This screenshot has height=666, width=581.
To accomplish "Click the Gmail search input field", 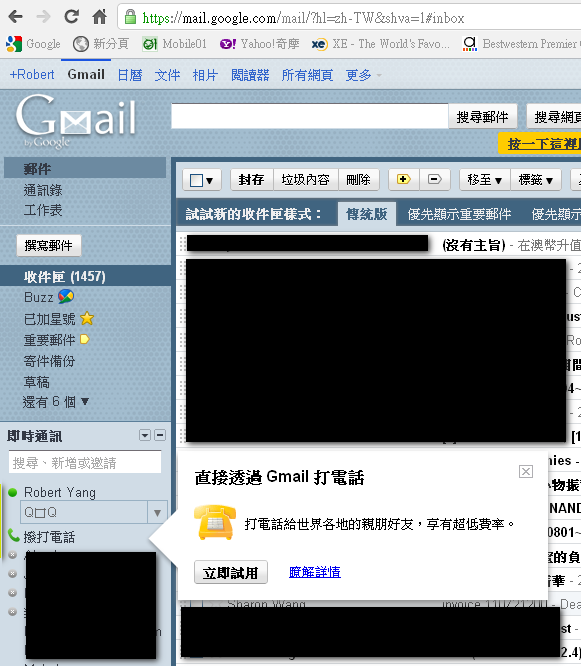I will 310,116.
